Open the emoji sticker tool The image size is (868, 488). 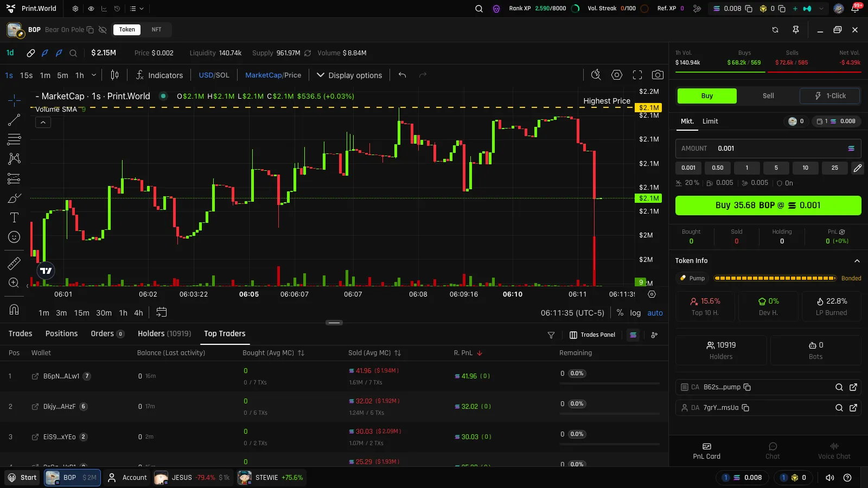tap(14, 237)
